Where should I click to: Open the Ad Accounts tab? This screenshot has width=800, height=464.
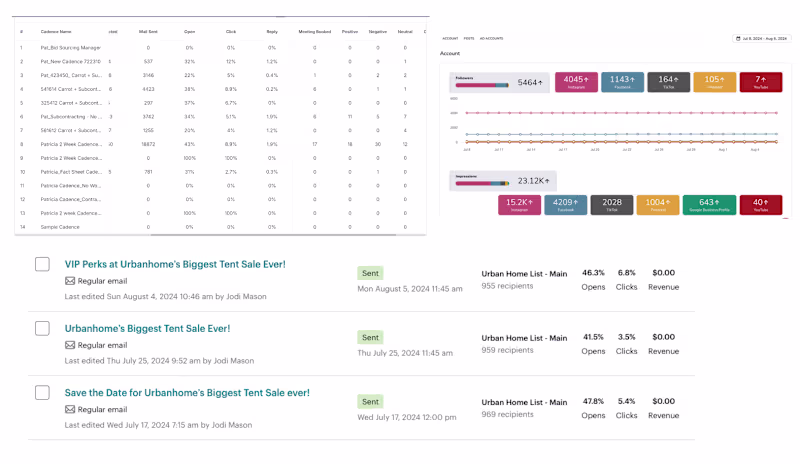[x=491, y=38]
